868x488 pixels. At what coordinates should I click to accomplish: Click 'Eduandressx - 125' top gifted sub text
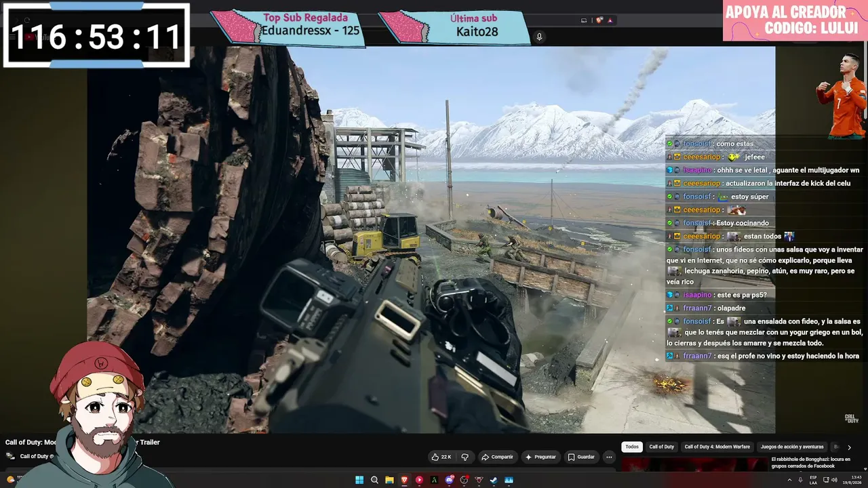pos(311,31)
